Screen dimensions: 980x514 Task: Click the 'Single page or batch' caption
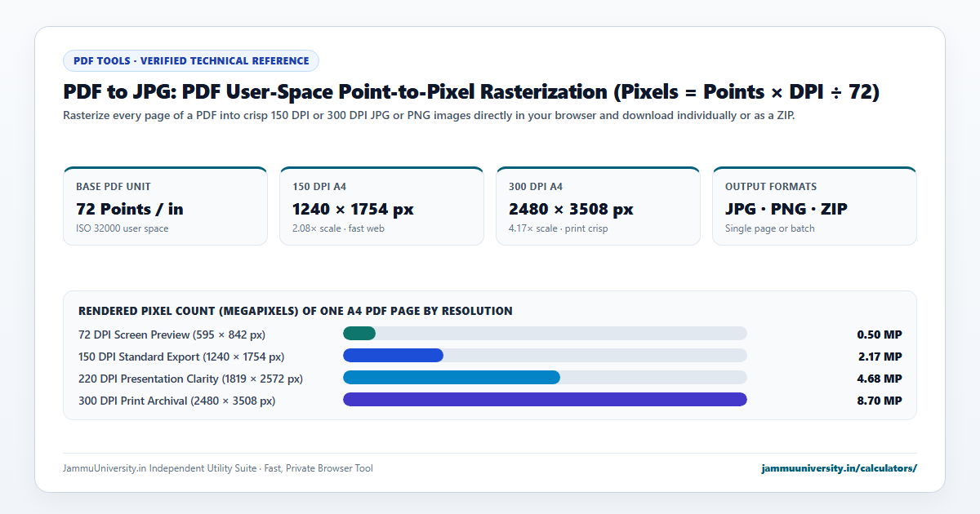770,228
